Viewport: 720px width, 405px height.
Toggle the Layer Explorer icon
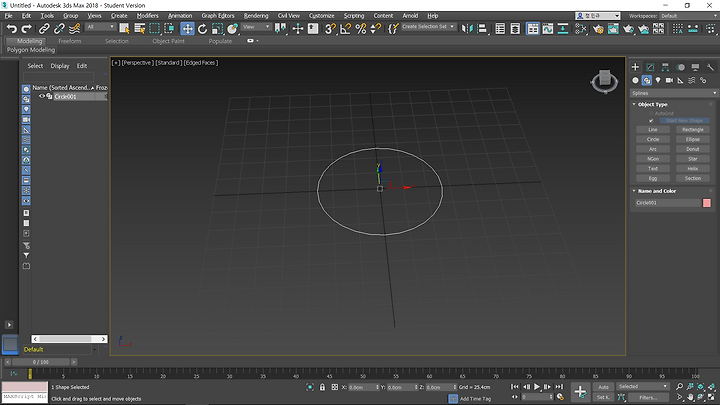(x=515, y=28)
